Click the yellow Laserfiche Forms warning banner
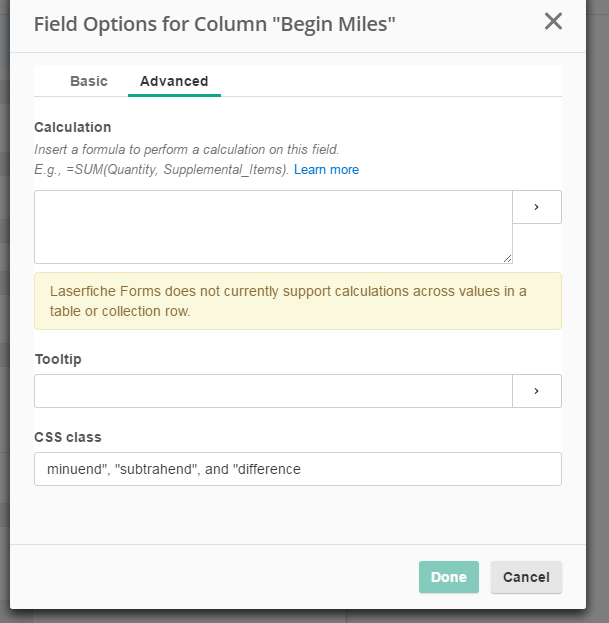Viewport: 609px width, 623px height. [297, 301]
